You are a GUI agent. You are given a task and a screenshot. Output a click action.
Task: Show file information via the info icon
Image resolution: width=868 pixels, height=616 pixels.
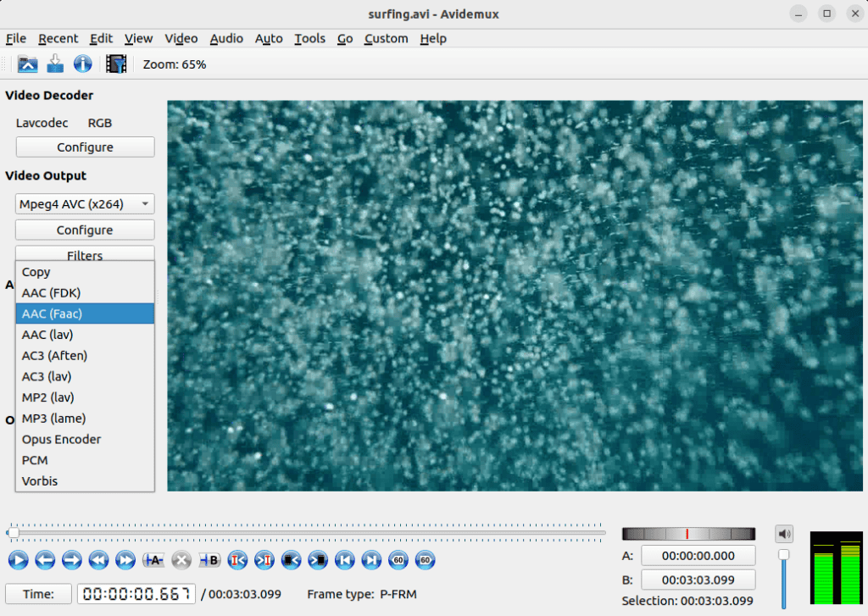[x=82, y=64]
